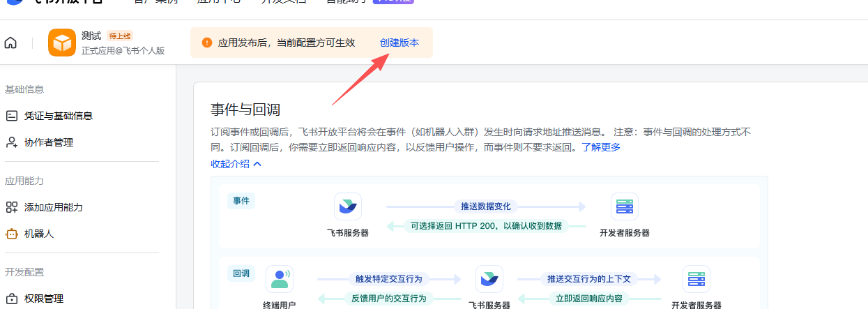Click the 立即返回响应内容 label
This screenshot has width=868, height=309.
coord(589,298)
